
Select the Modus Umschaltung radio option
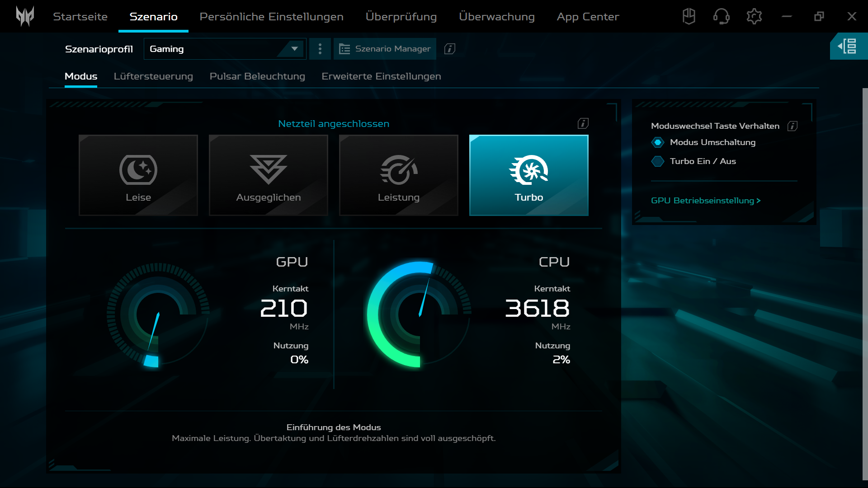(658, 142)
